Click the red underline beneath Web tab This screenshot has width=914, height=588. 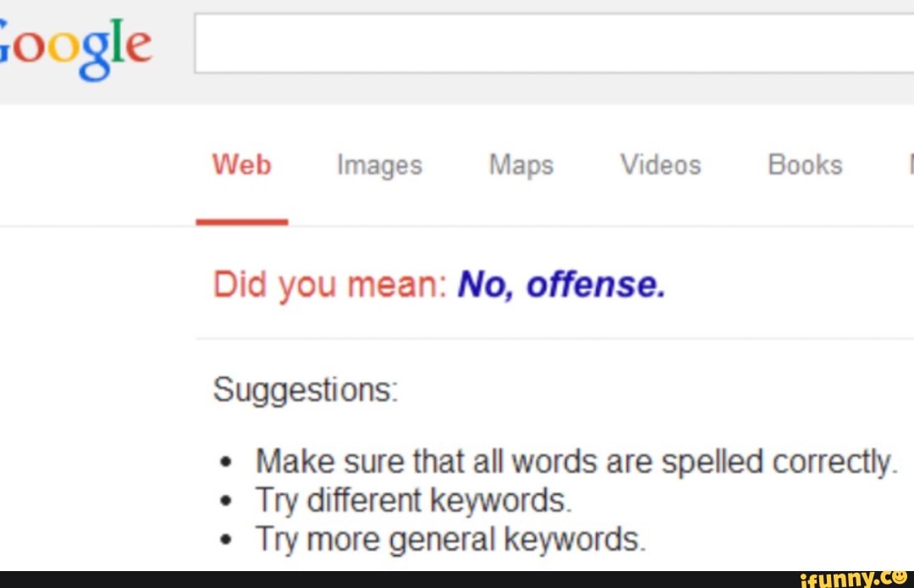click(242, 222)
